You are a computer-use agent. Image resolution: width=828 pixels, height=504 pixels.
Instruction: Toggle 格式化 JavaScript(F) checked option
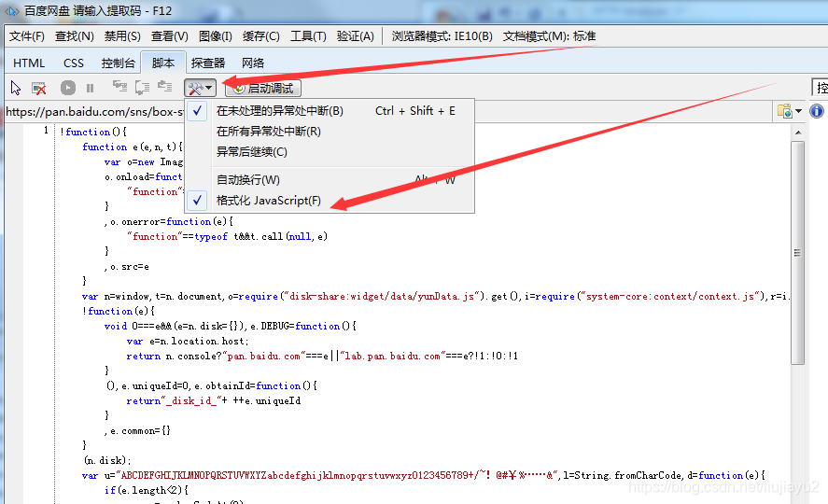[330, 201]
